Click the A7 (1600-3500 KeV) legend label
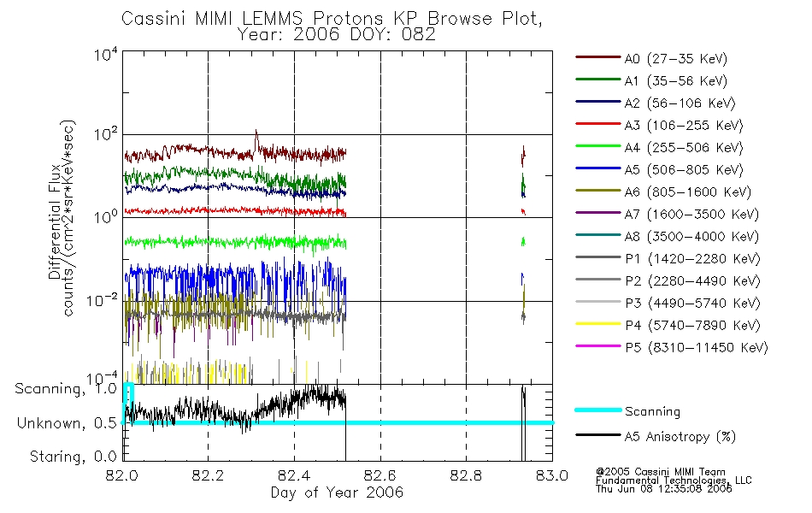 coord(691,215)
